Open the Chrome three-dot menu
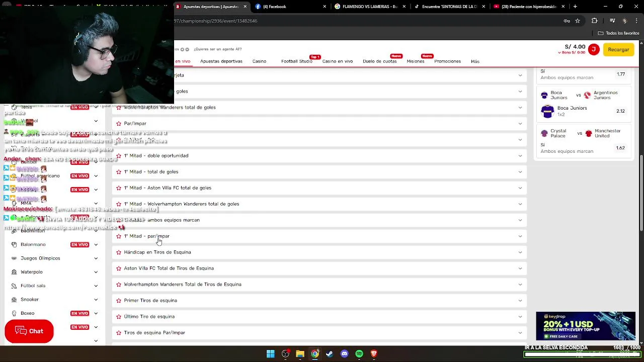644x362 pixels. coord(637,21)
